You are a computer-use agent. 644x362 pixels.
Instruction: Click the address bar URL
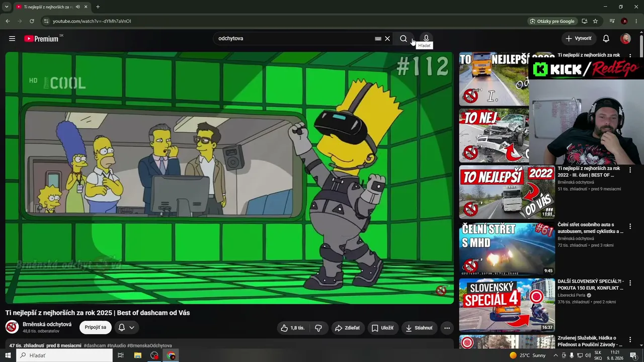click(92, 21)
